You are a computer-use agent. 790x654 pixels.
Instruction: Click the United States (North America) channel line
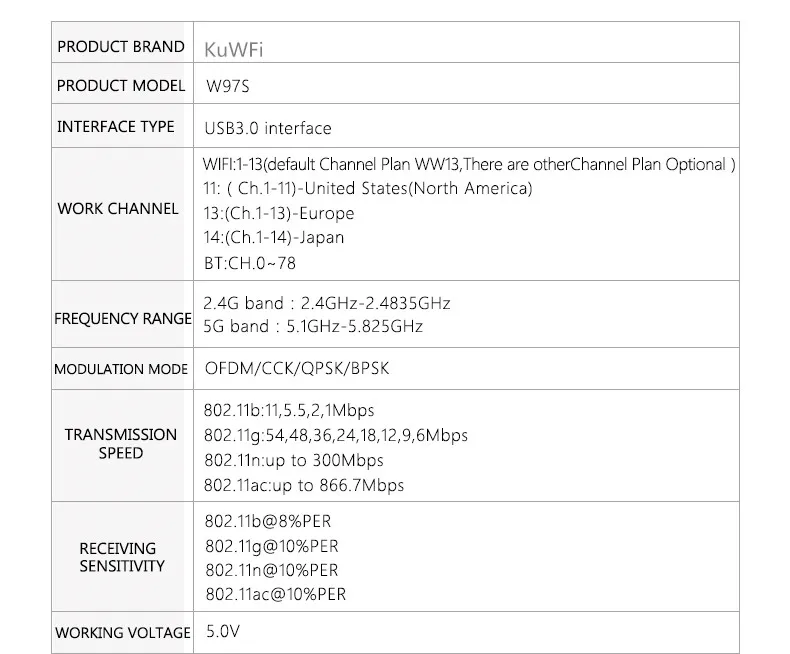point(368,188)
